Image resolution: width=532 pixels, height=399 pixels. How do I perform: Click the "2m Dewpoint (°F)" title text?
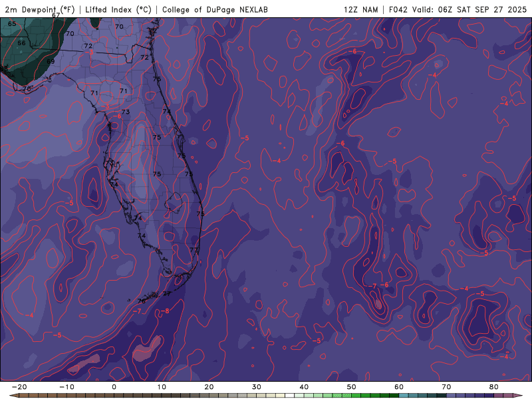click(40, 9)
